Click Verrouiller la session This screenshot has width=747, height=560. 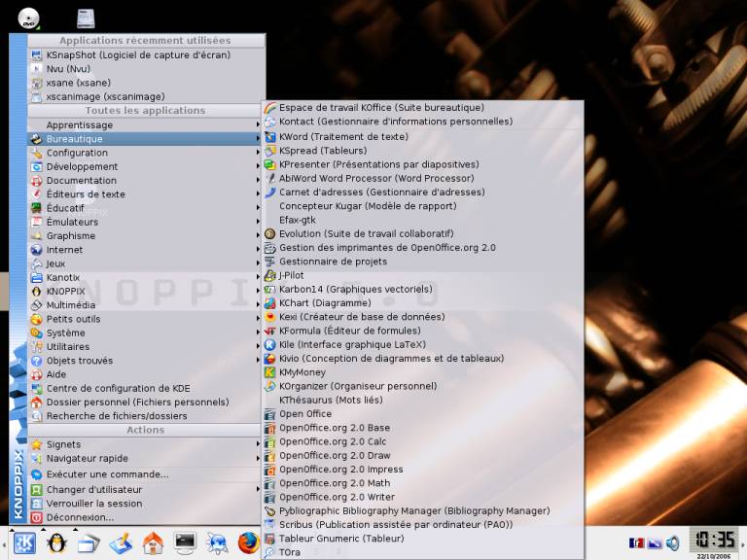[x=145, y=504]
